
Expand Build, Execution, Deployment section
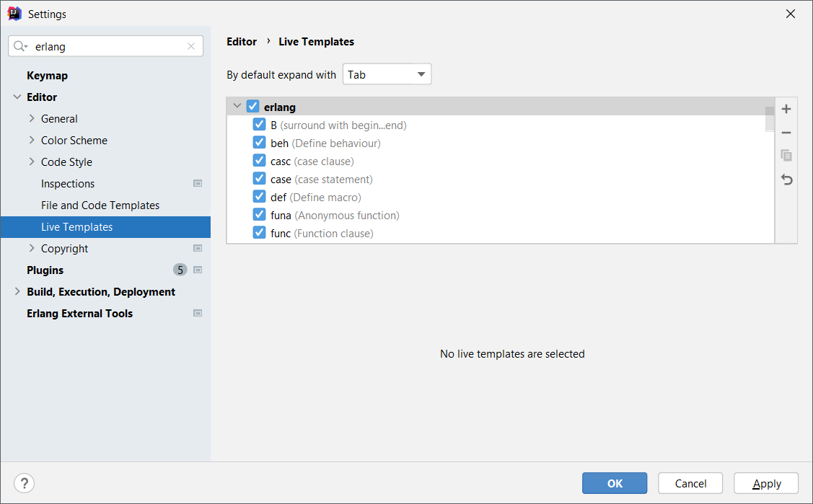[x=17, y=291]
